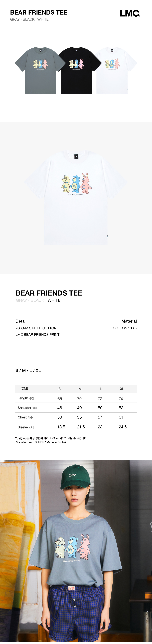Choose the GRAY color option under second title

(x=21, y=300)
